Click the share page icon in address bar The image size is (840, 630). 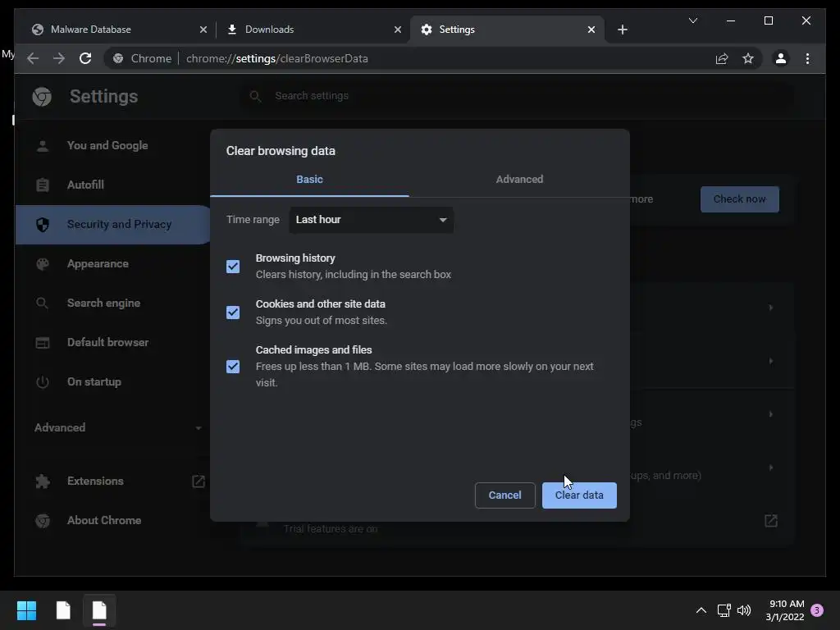[722, 58]
